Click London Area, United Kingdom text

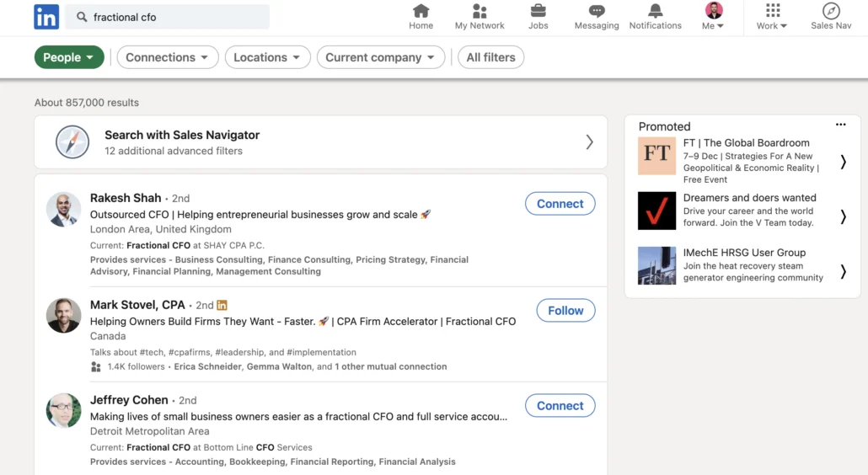160,229
